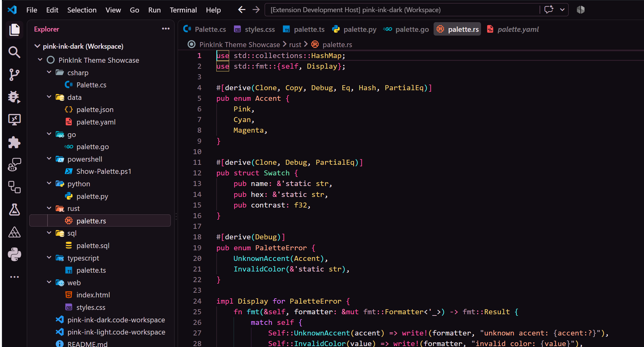Collapse the typescript folder
644x347 pixels.
(49, 257)
